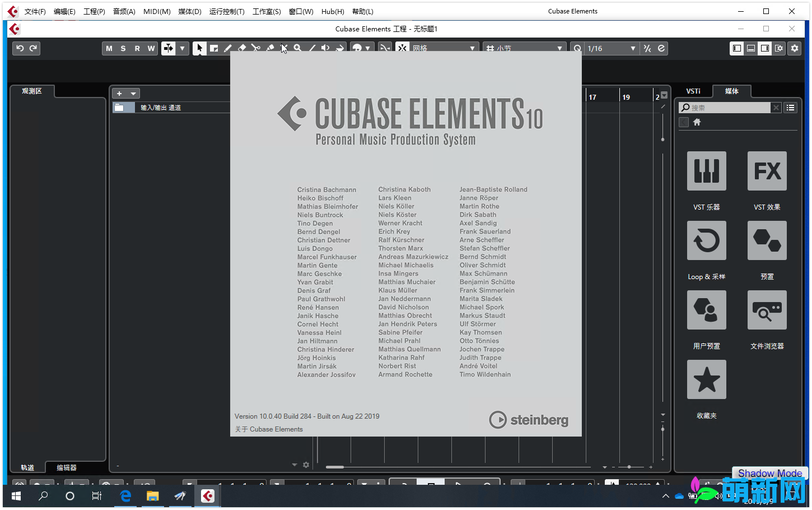
Task: Switch to the 媒体 tab
Action: click(732, 91)
